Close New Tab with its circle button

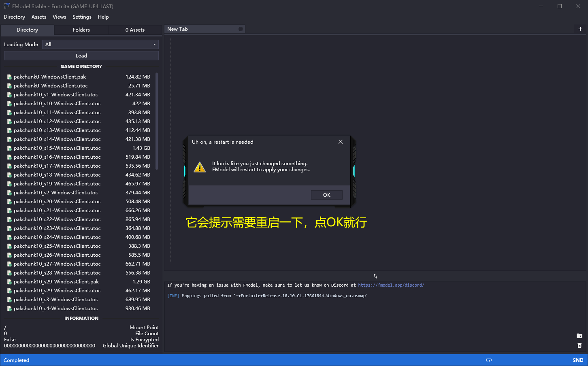tap(241, 29)
